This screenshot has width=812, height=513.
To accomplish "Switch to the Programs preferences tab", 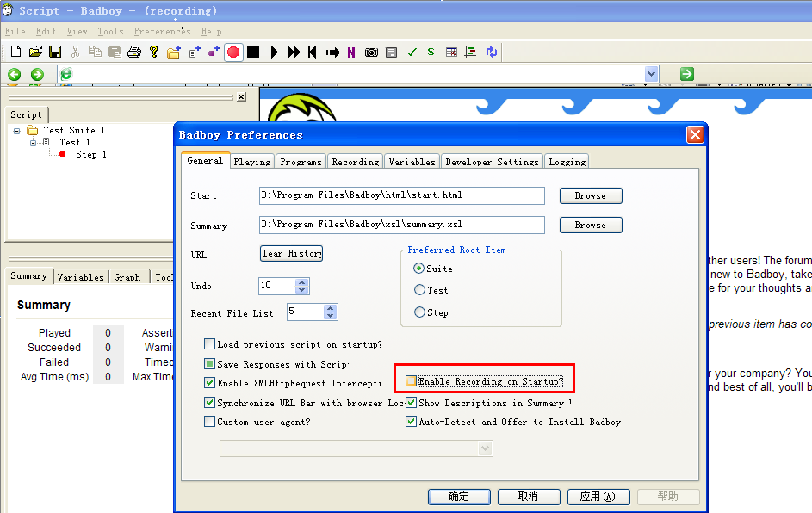I will pos(301,162).
